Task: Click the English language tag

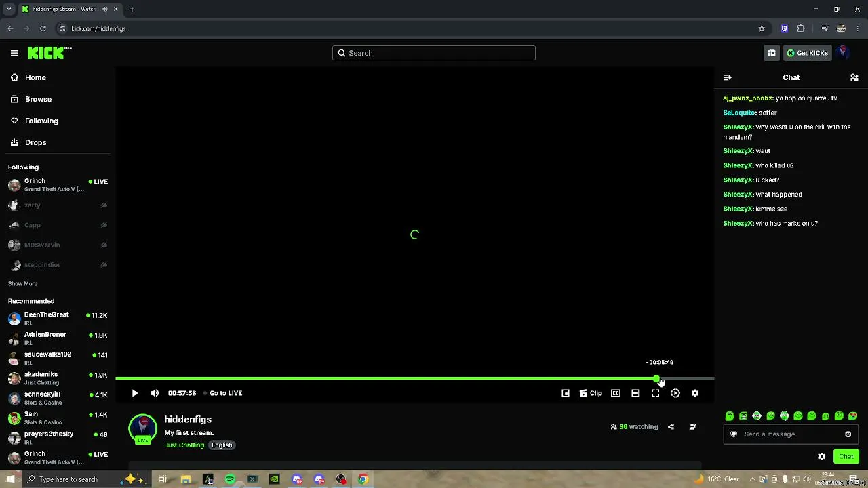Action: (x=222, y=445)
